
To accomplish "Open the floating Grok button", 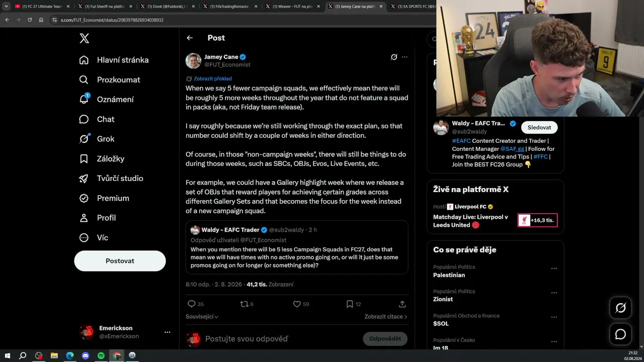I will pos(620,308).
